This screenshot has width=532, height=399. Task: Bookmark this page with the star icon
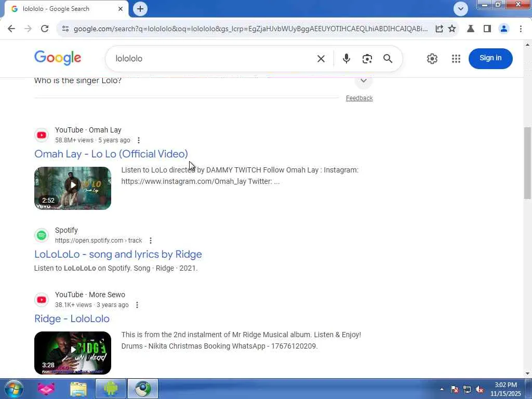[452, 29]
